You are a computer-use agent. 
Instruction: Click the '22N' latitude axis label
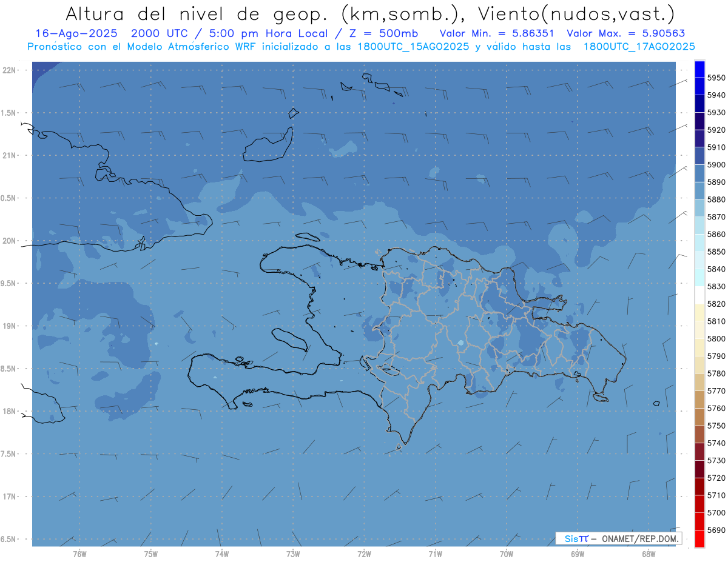10,70
